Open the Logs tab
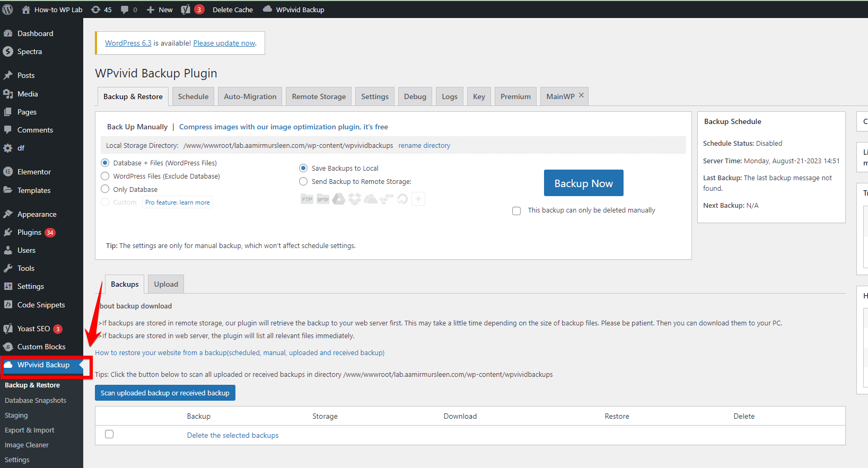The image size is (868, 468). pos(450,96)
